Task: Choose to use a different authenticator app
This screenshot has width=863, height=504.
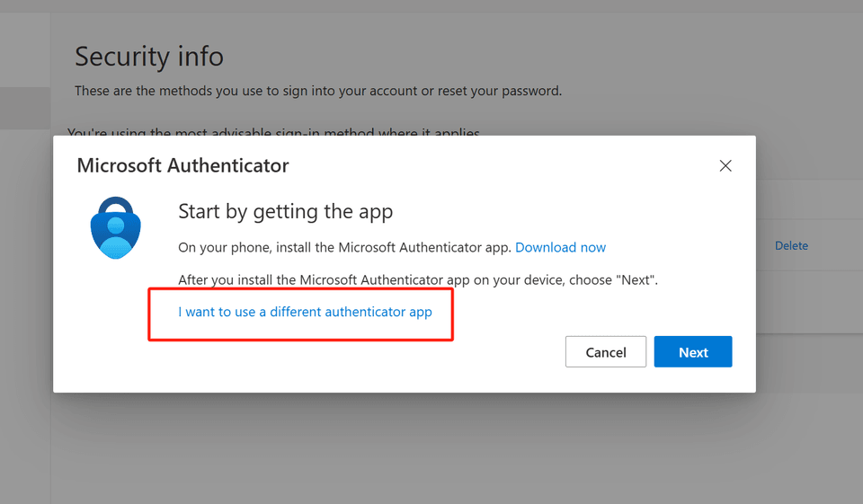Action: click(305, 312)
